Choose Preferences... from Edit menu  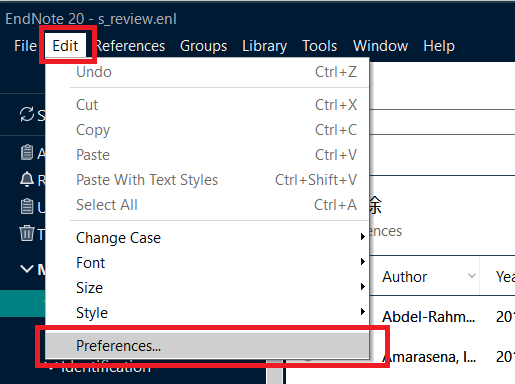coord(207,345)
